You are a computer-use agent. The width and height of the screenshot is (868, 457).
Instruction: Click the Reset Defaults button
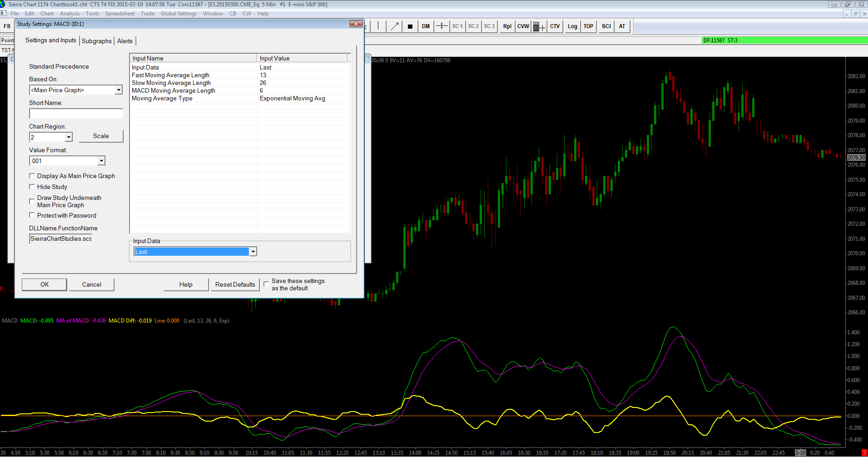coord(235,284)
